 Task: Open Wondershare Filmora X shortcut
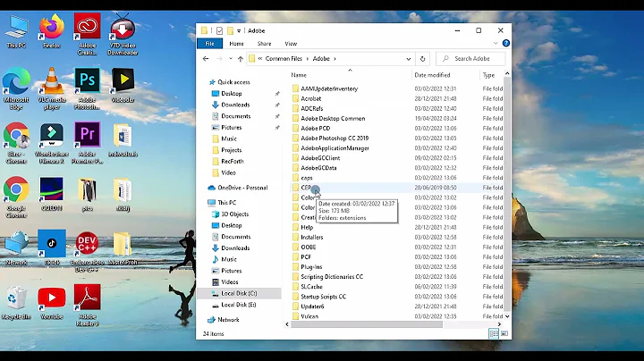click(52, 143)
